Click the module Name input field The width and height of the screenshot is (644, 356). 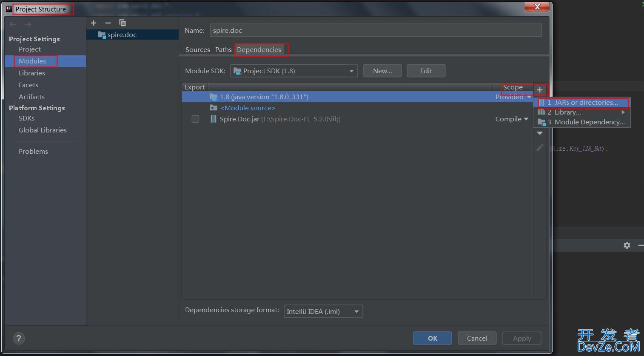(x=376, y=31)
